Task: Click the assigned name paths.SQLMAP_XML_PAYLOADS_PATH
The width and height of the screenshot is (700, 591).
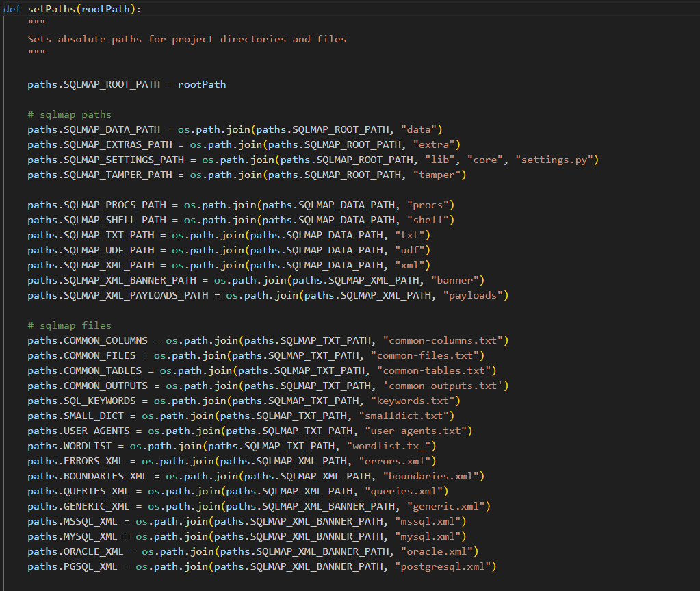Action: (118, 295)
